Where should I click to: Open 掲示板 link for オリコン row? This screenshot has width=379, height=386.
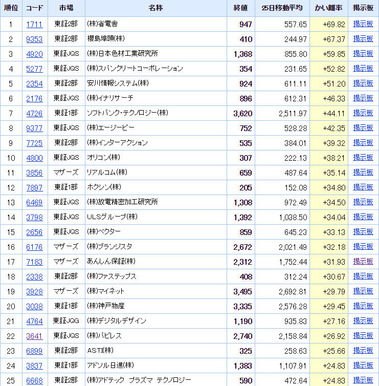(363, 157)
